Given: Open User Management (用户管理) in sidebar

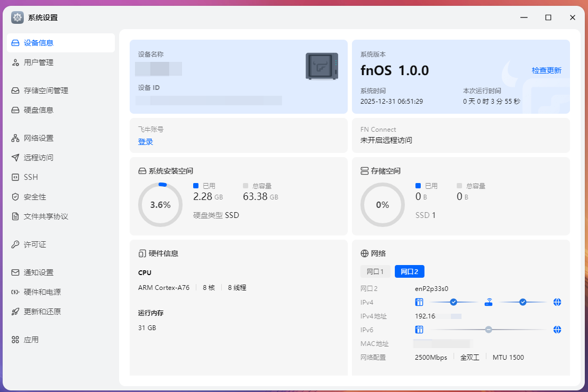Looking at the screenshot, I should click(38, 62).
